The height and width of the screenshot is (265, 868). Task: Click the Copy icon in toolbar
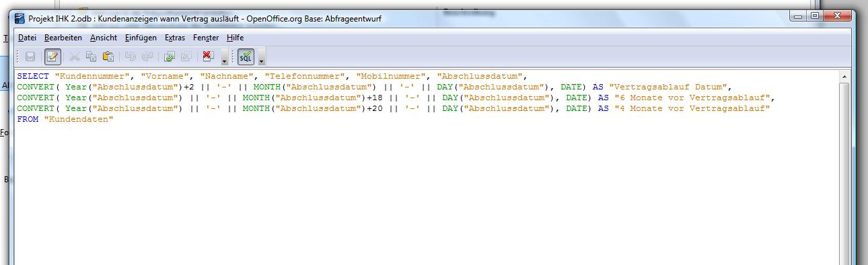pyautogui.click(x=91, y=57)
